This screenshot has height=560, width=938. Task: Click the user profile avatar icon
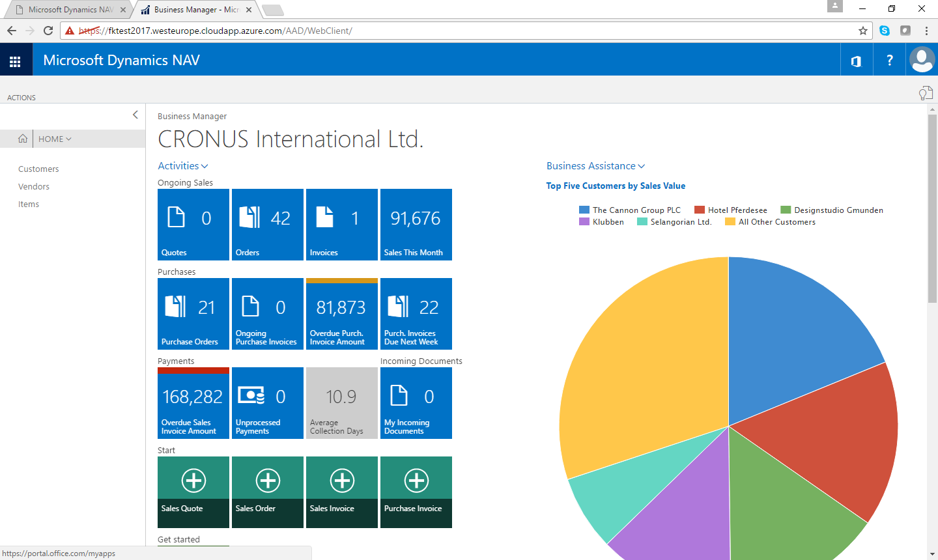click(922, 60)
